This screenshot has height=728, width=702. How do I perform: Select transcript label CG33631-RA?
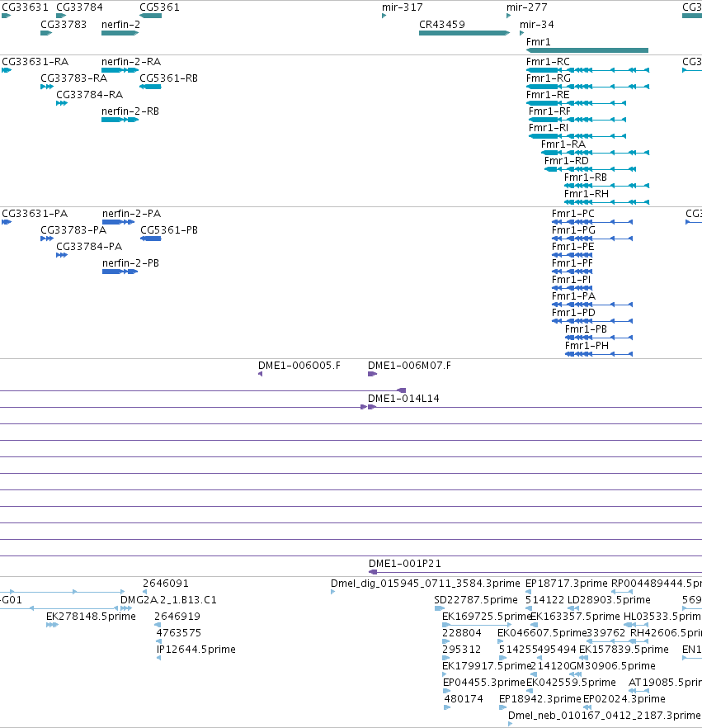(x=35, y=62)
